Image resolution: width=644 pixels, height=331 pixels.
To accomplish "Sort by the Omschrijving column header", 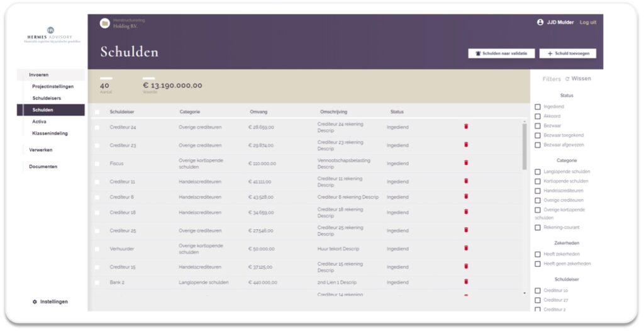I will (333, 112).
